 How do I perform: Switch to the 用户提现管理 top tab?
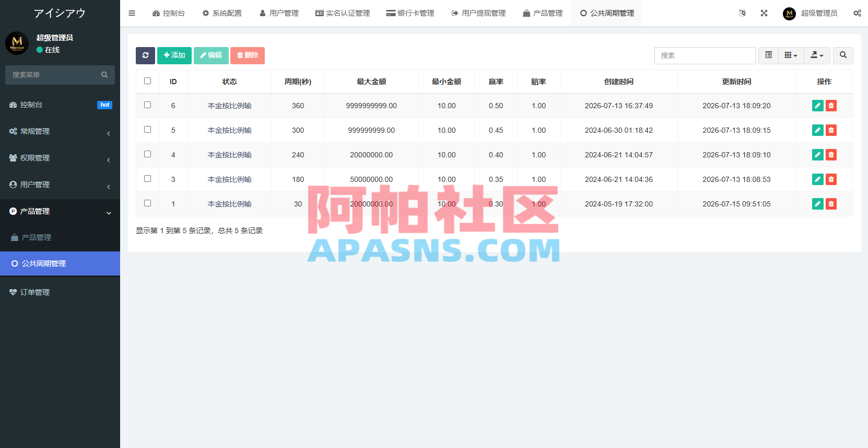478,13
